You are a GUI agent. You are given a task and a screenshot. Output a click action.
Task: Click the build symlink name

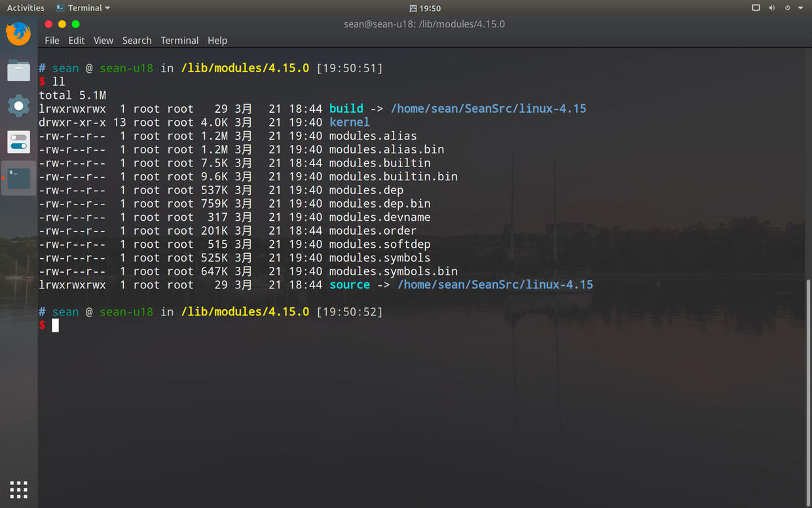point(346,109)
